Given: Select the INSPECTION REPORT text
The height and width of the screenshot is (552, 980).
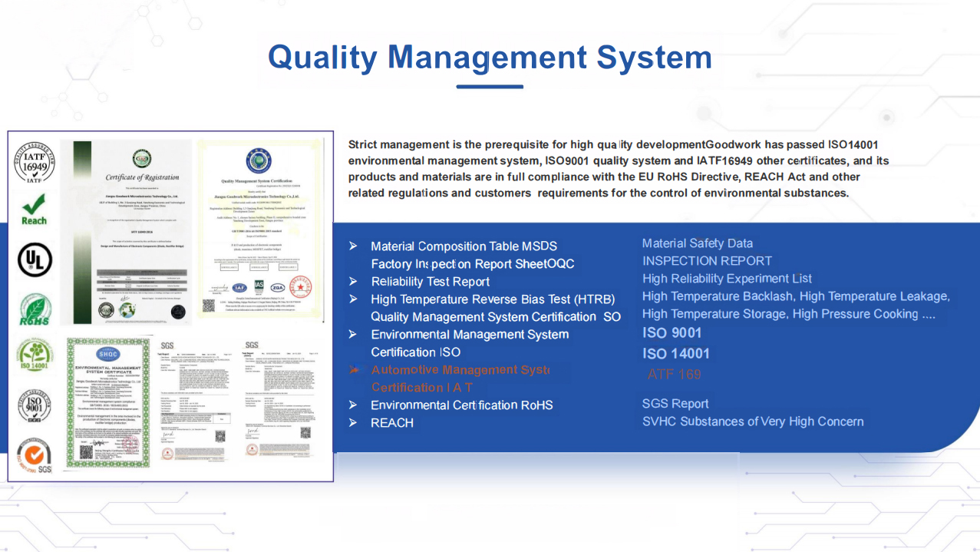Looking at the screenshot, I should 707,261.
